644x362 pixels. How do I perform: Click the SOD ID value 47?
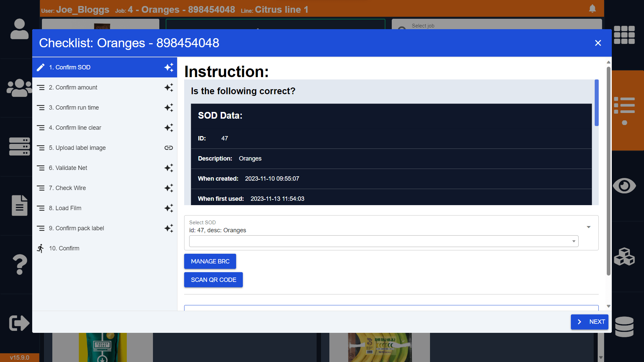tap(225, 138)
